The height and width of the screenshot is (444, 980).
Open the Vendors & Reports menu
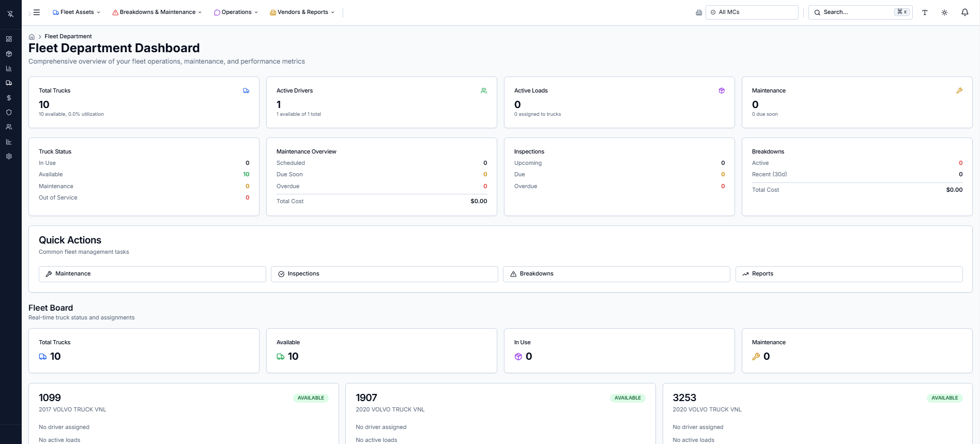(x=302, y=12)
